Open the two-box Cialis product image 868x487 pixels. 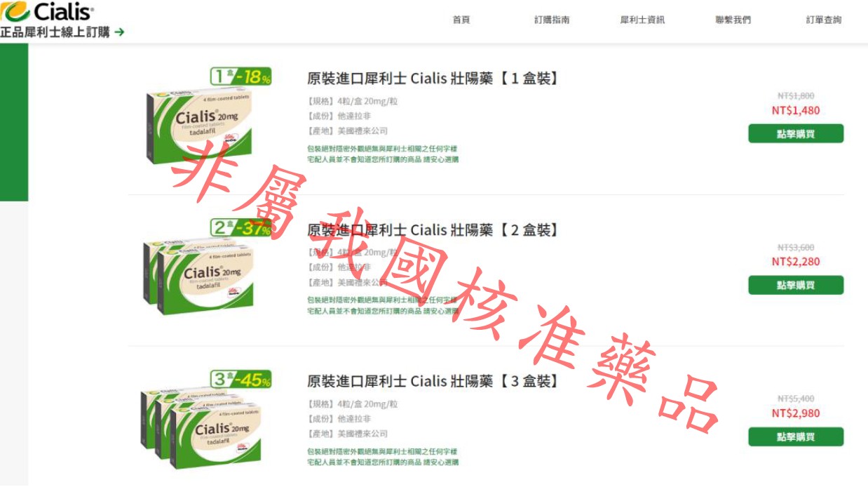pos(198,275)
